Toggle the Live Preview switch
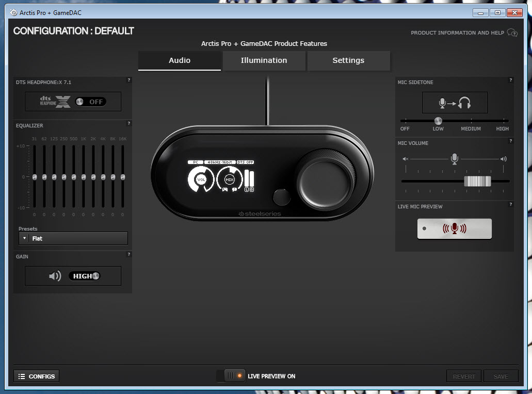532x394 pixels. pos(231,375)
